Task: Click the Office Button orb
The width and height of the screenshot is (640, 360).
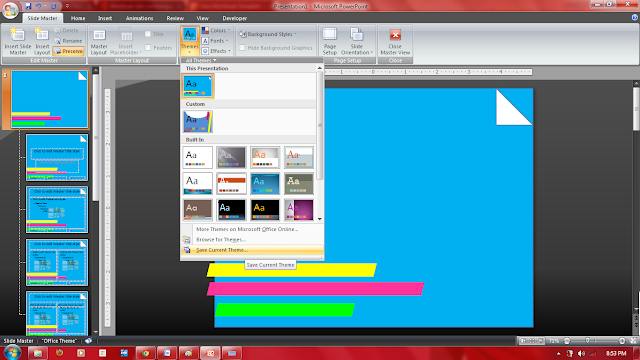Action: point(10,10)
